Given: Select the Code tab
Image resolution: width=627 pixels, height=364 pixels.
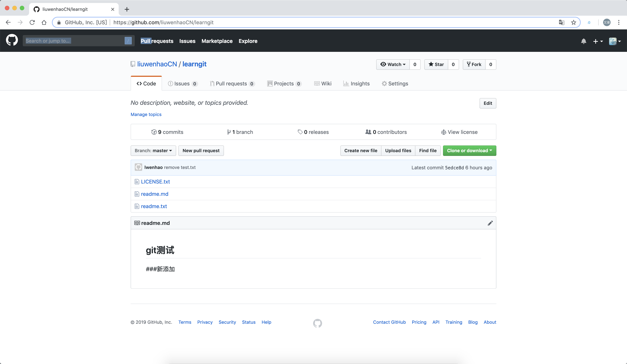Looking at the screenshot, I should 146,84.
